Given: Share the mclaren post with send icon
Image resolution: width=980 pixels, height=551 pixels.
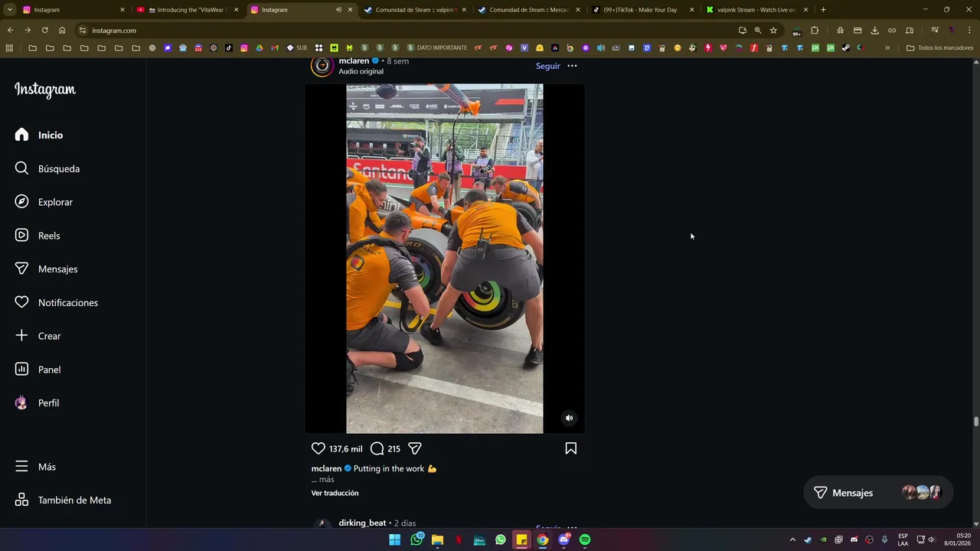Looking at the screenshot, I should pyautogui.click(x=415, y=448).
